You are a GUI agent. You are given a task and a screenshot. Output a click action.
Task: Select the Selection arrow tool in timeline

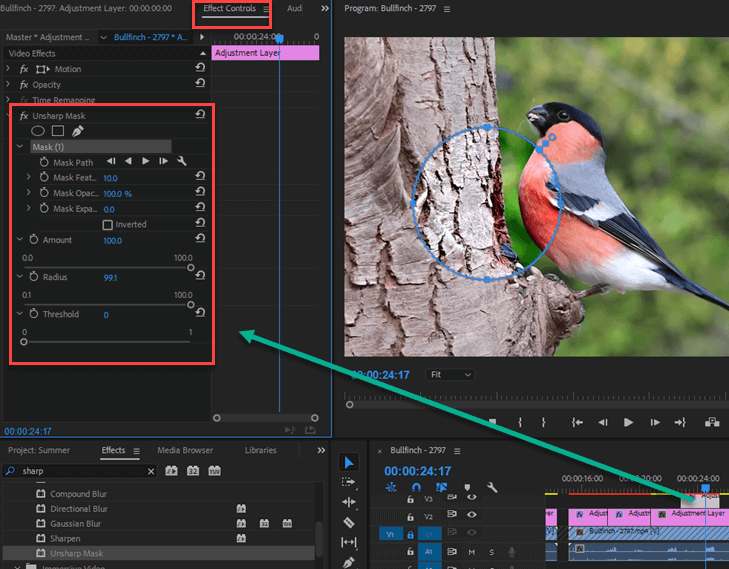click(x=349, y=462)
